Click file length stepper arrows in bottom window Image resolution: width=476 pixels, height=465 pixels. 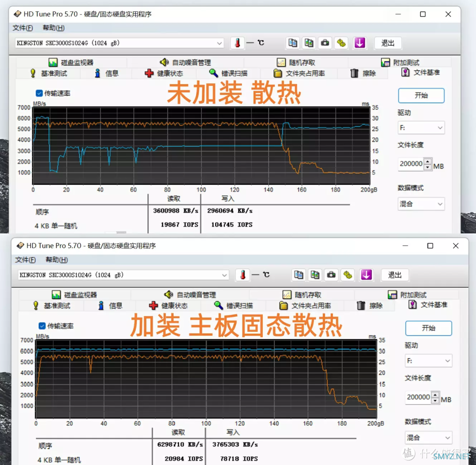(435, 397)
